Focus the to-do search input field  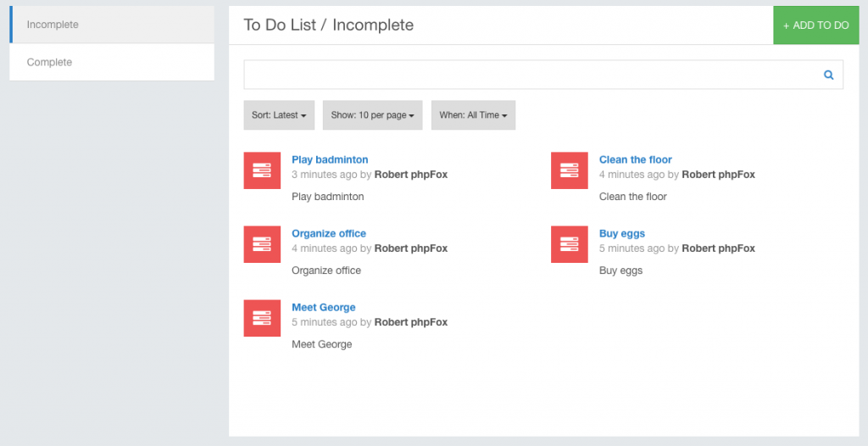click(543, 75)
